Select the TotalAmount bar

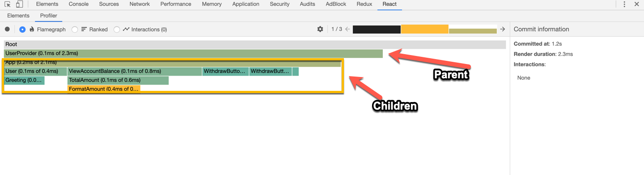[x=118, y=80]
